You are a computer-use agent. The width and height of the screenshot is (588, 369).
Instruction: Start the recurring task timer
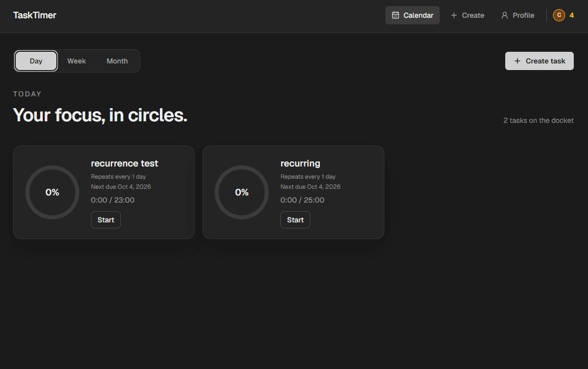click(x=295, y=220)
